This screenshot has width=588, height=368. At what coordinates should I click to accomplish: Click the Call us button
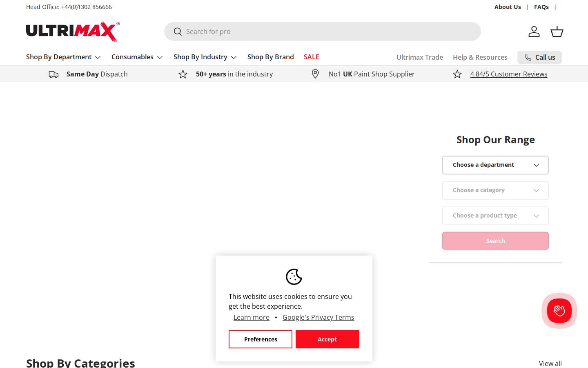(x=539, y=58)
